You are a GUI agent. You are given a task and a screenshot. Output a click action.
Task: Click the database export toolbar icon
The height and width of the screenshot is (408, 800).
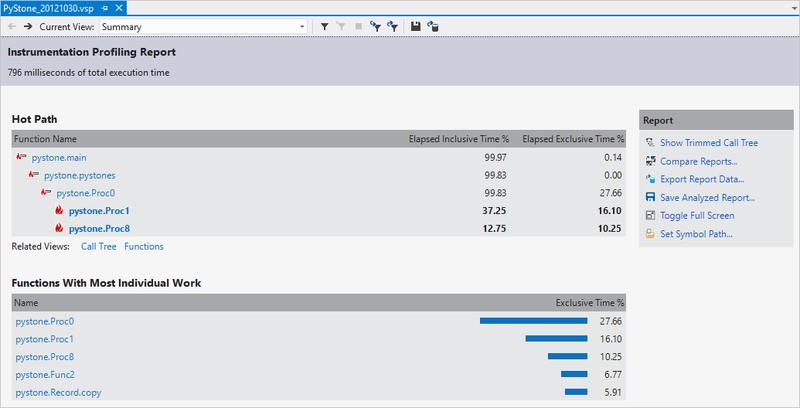433,27
